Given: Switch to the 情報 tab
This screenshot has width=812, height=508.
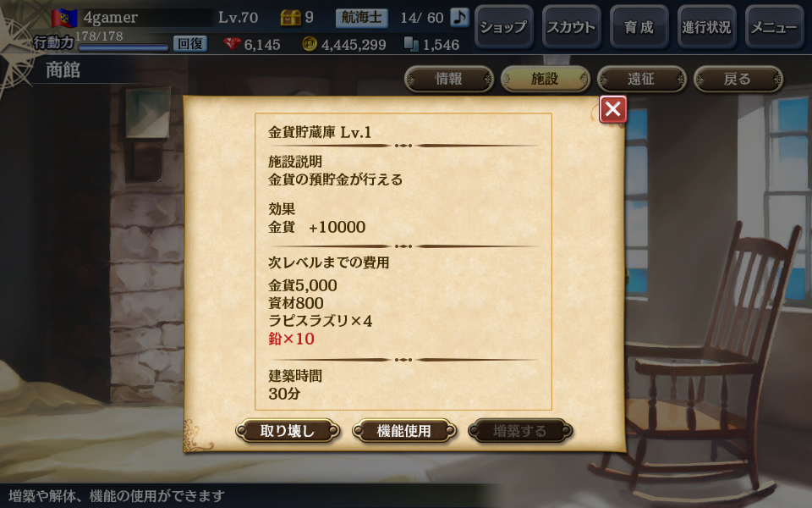Looking at the screenshot, I should [x=449, y=79].
